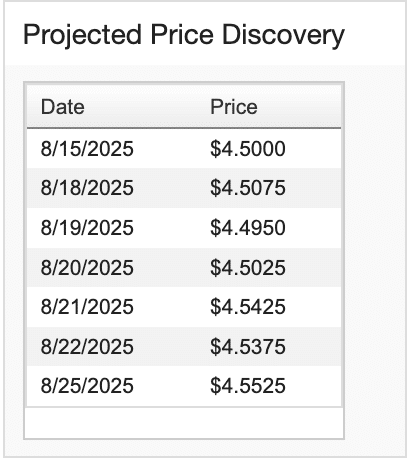Click the $4.5375 price value

(248, 346)
